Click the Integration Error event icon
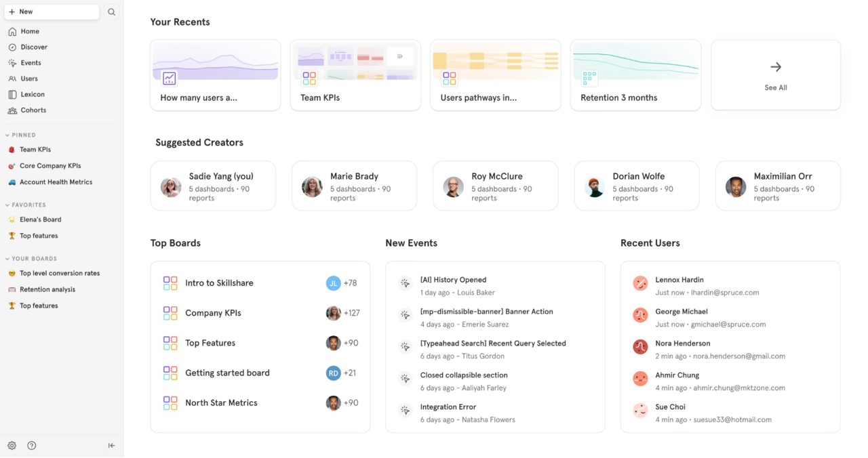 point(405,411)
